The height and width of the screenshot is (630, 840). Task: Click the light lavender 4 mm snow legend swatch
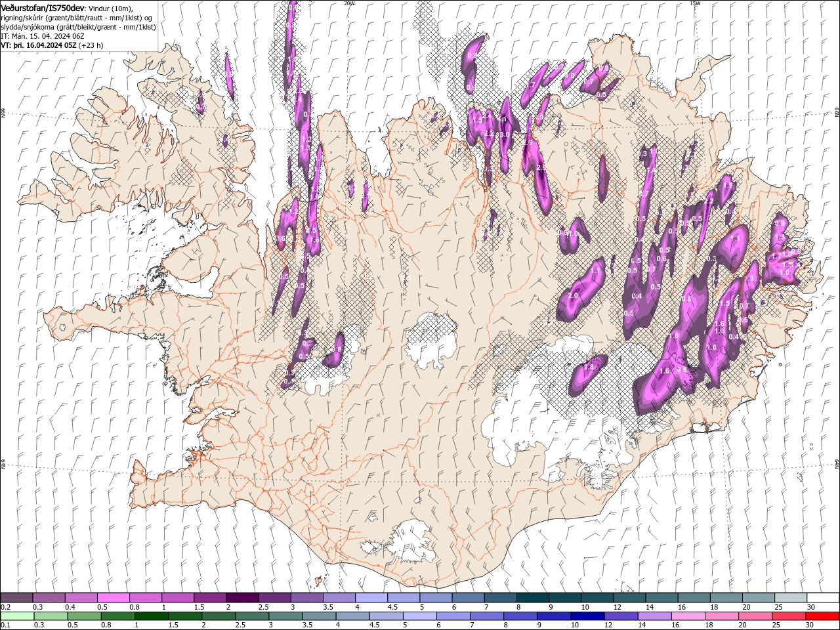371,598
